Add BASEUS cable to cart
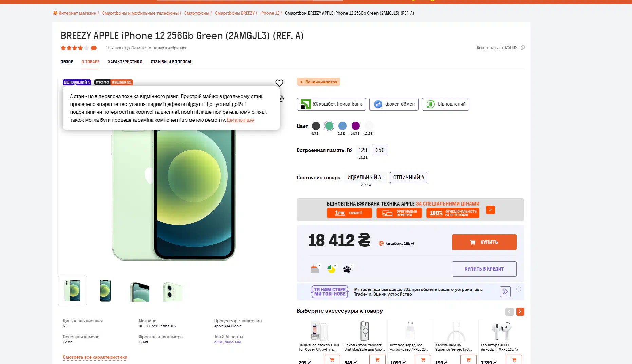 pos(468,360)
